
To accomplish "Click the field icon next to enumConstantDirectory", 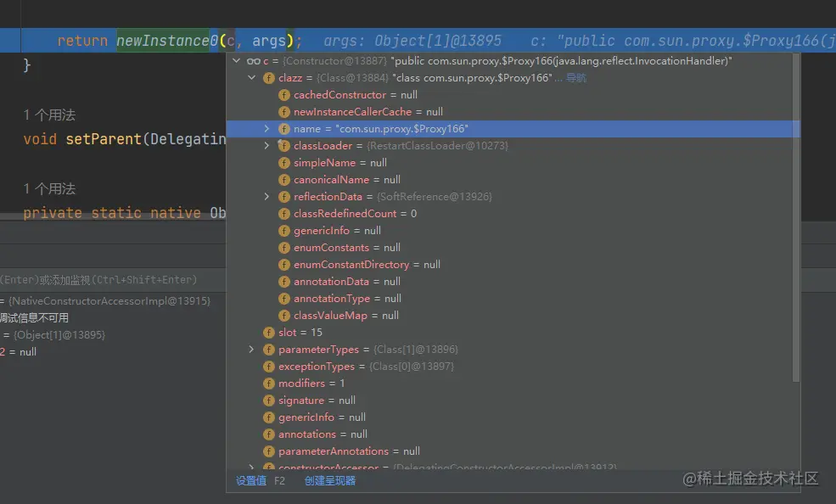I will tap(284, 265).
